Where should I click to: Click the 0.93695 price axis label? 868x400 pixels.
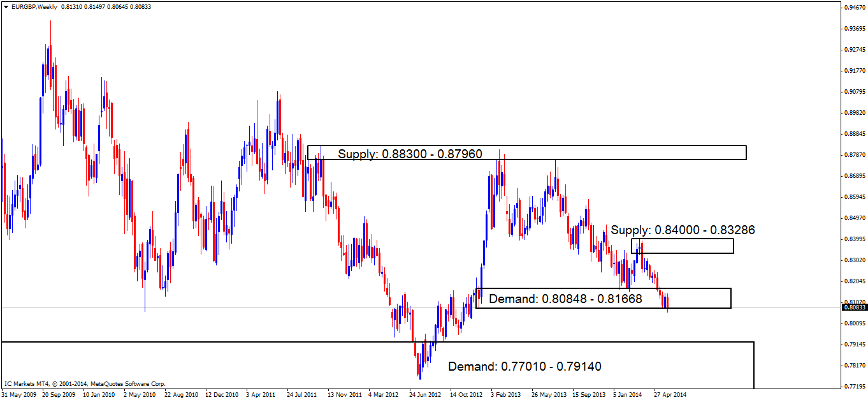click(x=853, y=29)
